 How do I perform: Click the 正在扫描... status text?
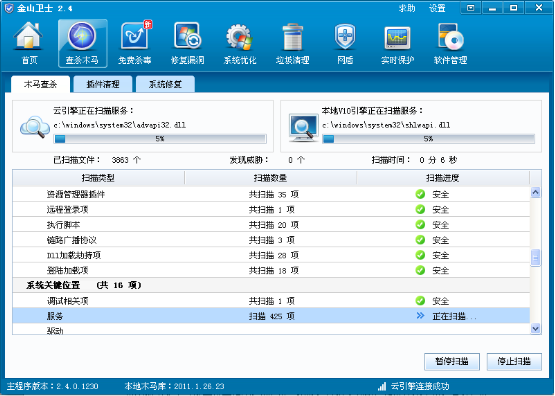454,316
